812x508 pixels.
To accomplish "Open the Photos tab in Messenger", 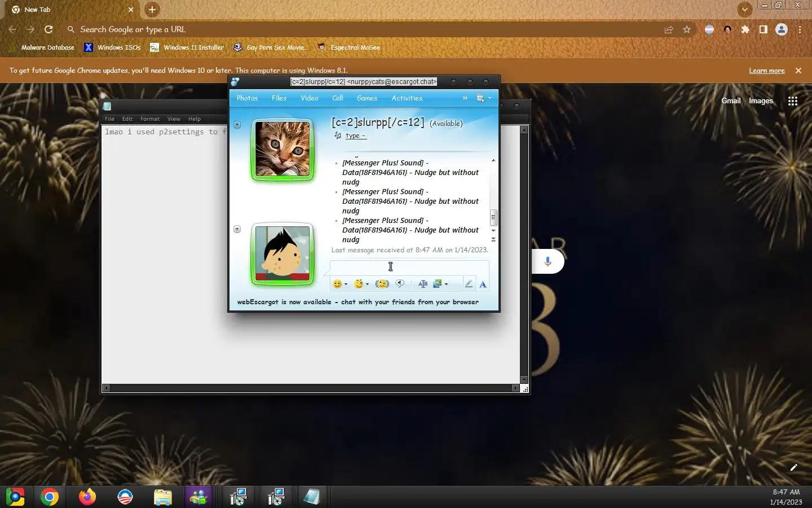I will point(247,98).
